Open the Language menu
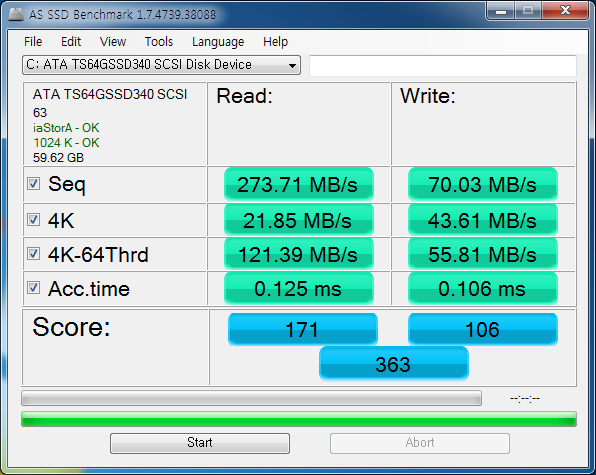Viewport: 596px width, 475px height. tap(218, 42)
